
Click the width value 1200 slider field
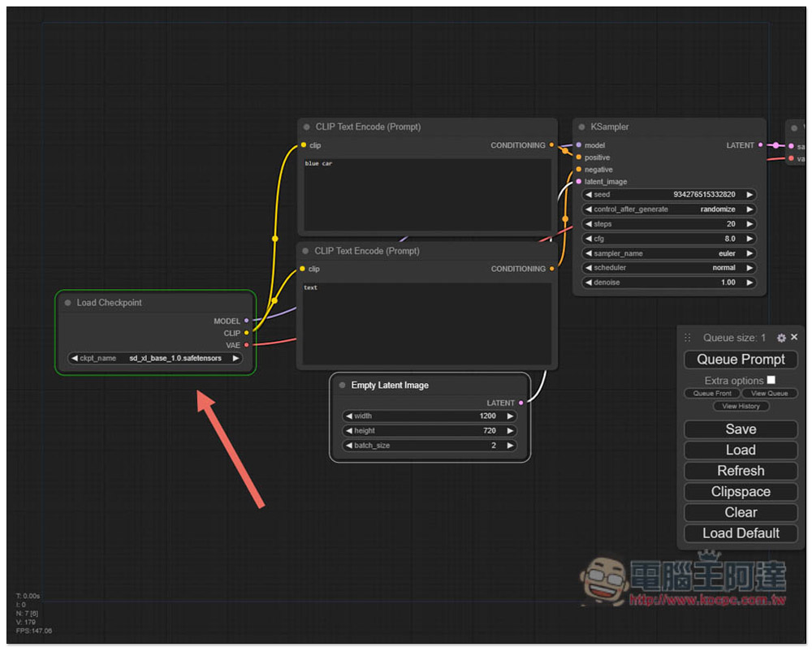(430, 416)
